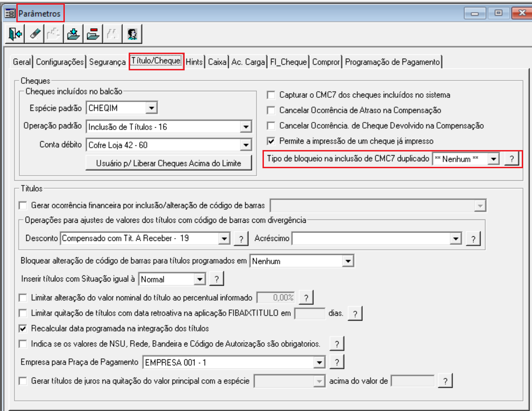Image resolution: width=532 pixels, height=411 pixels.
Task: Open help for Limitar alteração do valor nominal
Action: 306,297
